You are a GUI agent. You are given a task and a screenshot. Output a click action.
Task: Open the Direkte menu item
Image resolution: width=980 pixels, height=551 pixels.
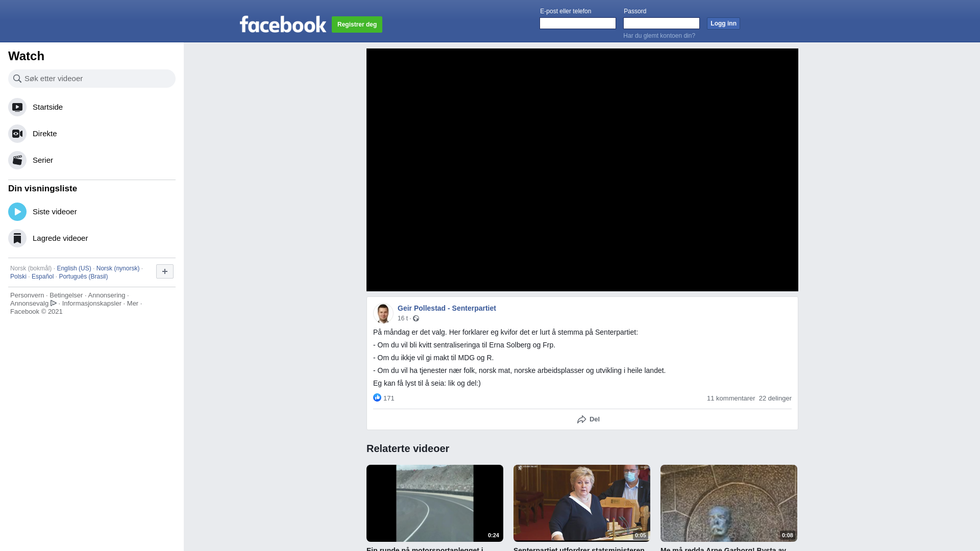pyautogui.click(x=92, y=134)
